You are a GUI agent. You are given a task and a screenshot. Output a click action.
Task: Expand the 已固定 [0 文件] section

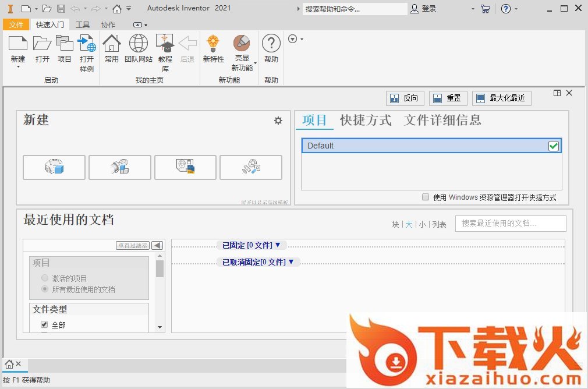click(x=252, y=246)
